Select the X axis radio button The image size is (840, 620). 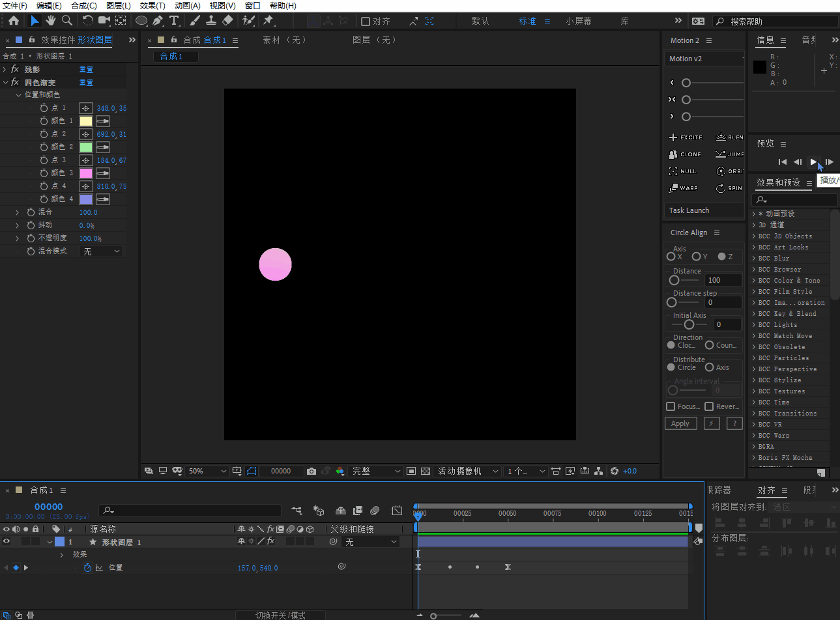pos(671,257)
